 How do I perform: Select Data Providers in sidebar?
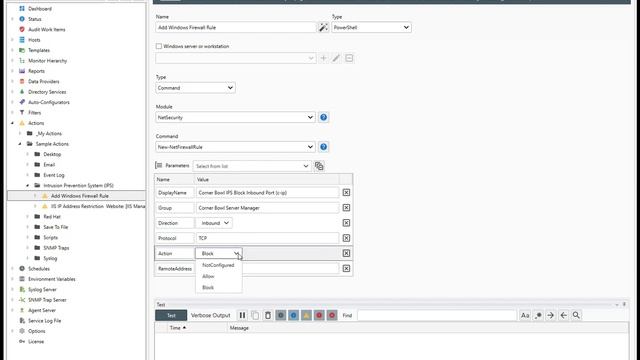(x=44, y=81)
